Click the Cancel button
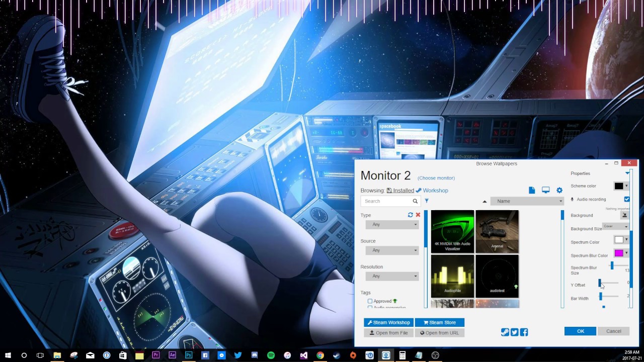This screenshot has height=362, width=644. (x=614, y=331)
